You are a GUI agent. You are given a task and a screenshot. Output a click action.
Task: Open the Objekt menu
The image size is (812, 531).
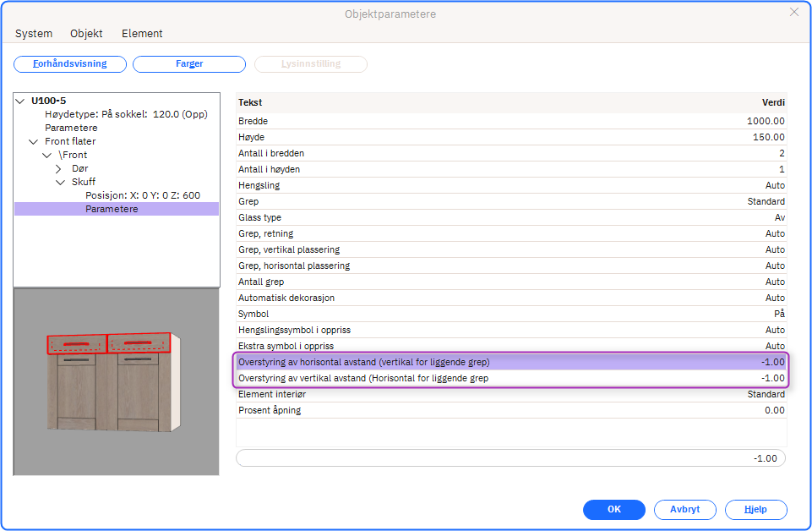[x=86, y=33]
